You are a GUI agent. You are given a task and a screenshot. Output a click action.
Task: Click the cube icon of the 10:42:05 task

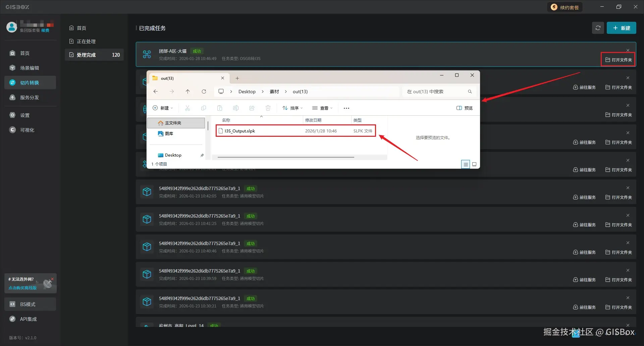coord(147,192)
